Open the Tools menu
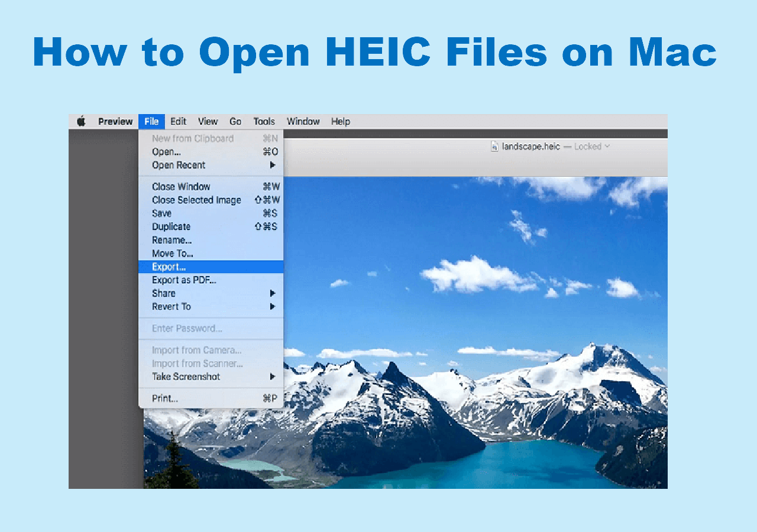This screenshot has height=532, width=757. click(x=264, y=122)
